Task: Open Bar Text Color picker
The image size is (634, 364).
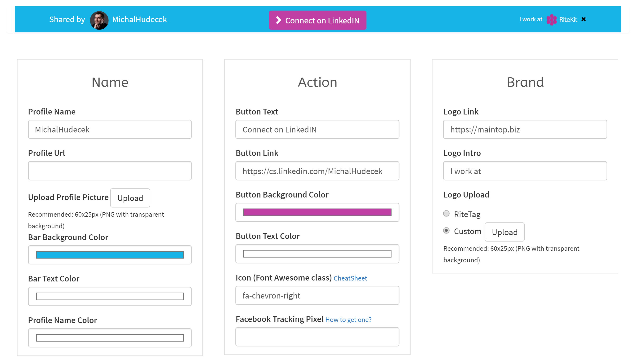Action: point(110,297)
